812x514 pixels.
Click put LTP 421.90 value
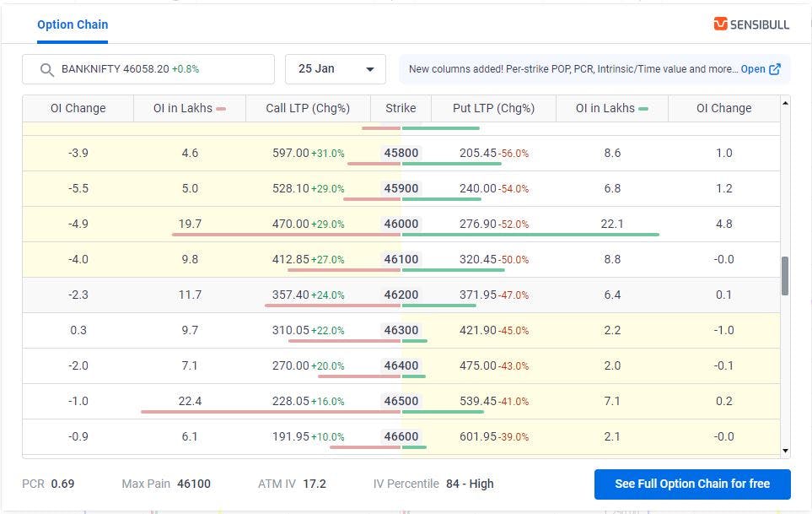tap(478, 330)
